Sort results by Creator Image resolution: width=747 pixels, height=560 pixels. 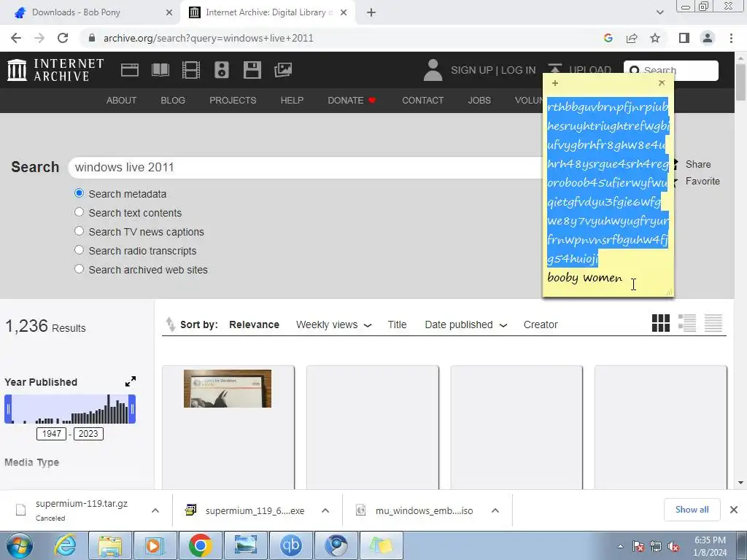[541, 324]
